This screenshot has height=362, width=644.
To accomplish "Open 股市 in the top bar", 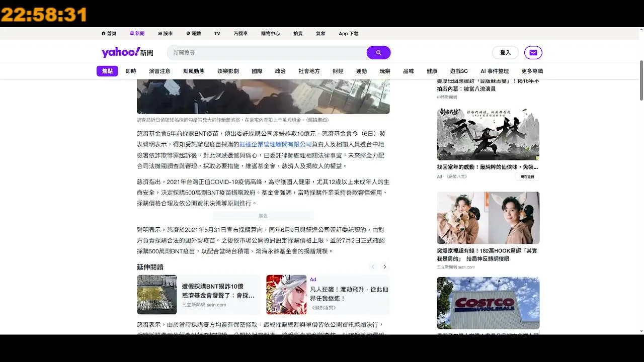I will coord(165,34).
